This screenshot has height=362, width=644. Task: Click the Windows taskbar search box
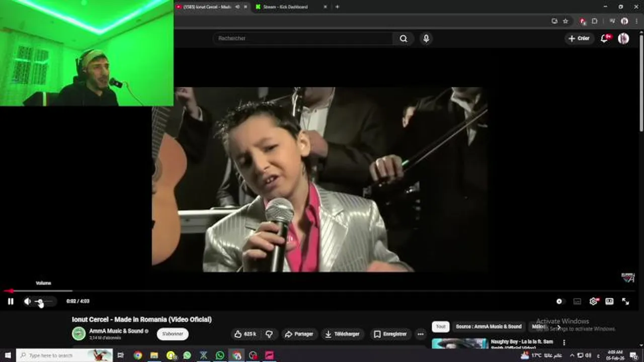(x=64, y=355)
